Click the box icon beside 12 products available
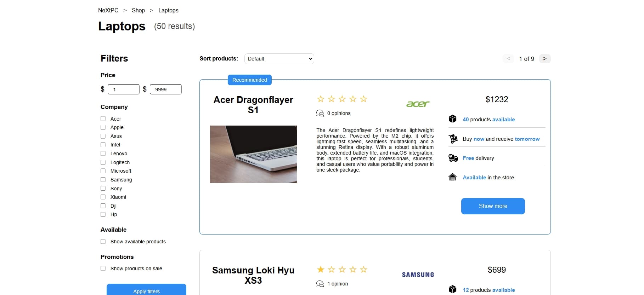This screenshot has width=644, height=295. pos(453,289)
